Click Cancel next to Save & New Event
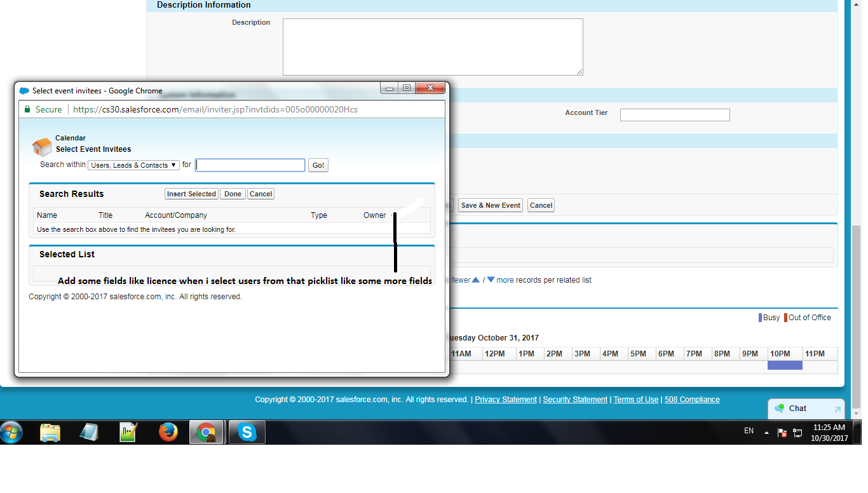Viewport: 868px width, 493px height. pyautogui.click(x=541, y=205)
